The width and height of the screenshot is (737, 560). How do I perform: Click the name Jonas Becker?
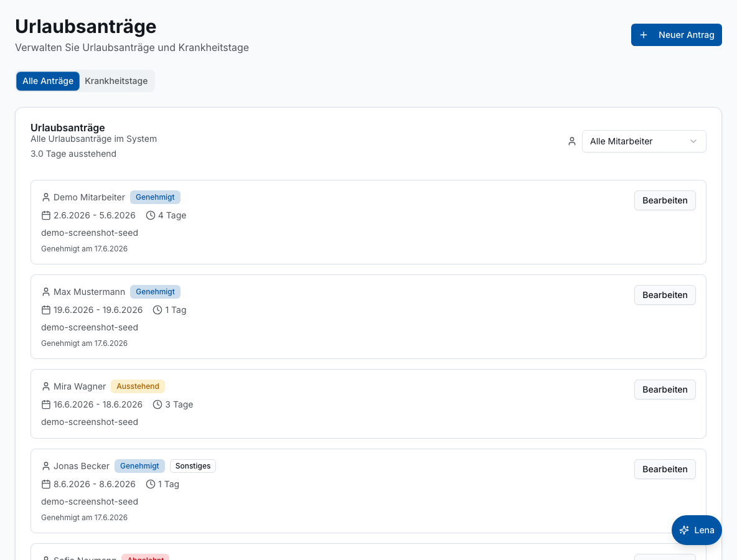(82, 466)
